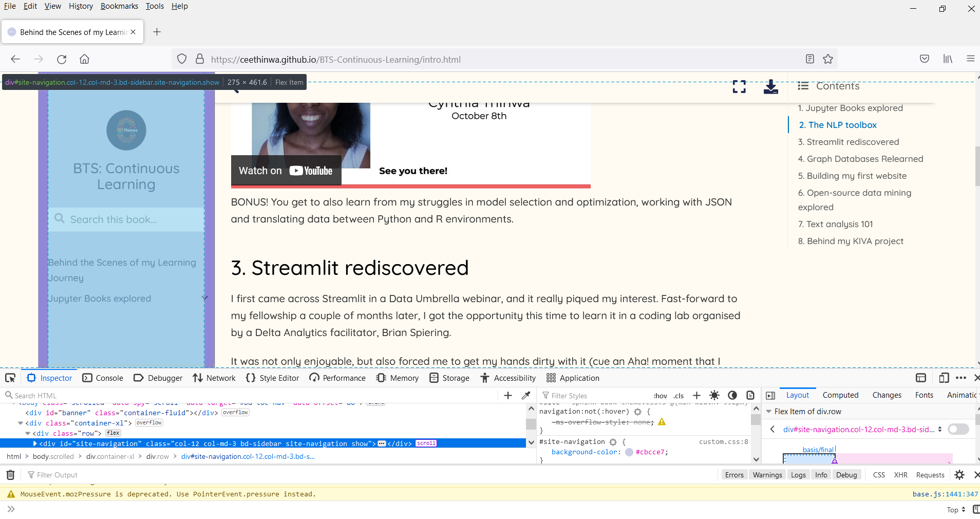The width and height of the screenshot is (980, 519).
Task: Expand Jupyter Books explored sidebar chevron
Action: pos(204,298)
